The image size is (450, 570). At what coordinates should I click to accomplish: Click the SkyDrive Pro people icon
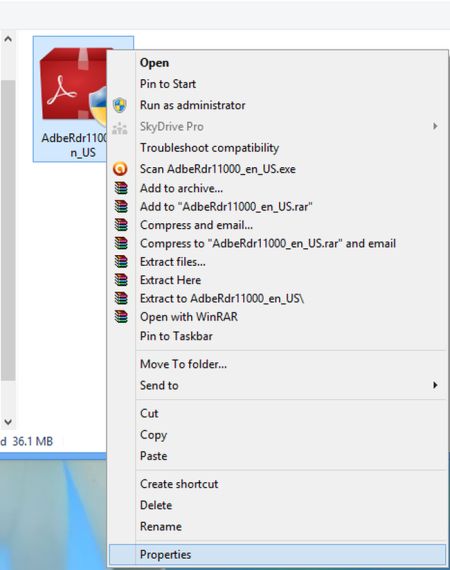(x=120, y=128)
